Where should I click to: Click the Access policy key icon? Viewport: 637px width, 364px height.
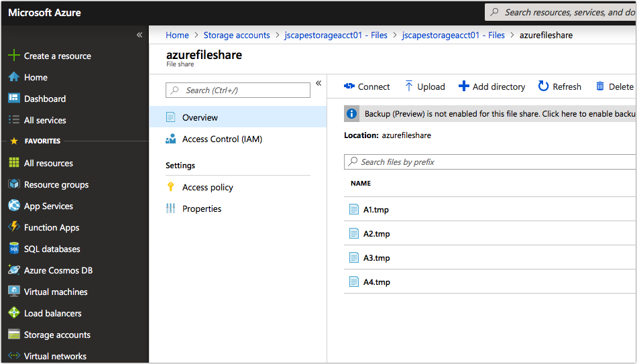pyautogui.click(x=170, y=187)
